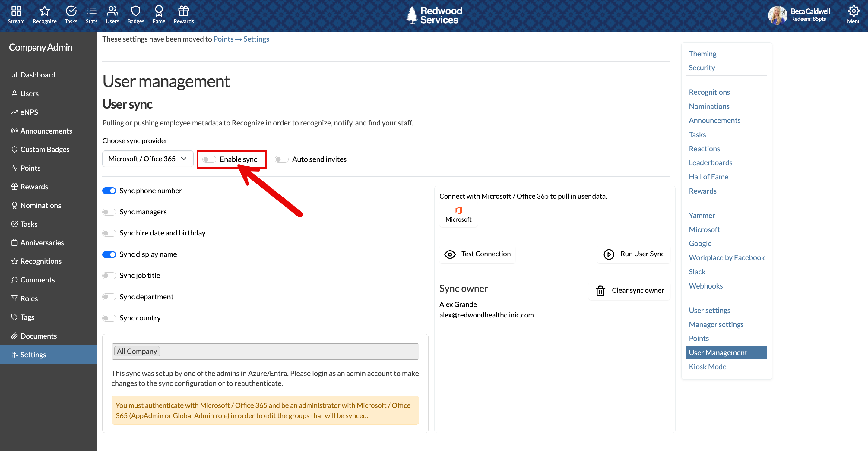Click the sync owner email alex@redwoodhealthclinic.com

tap(486, 315)
